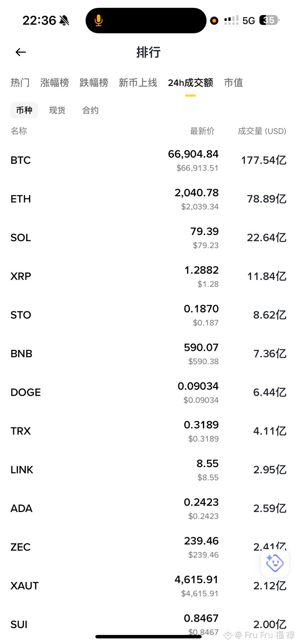Tap the back arrow icon
The width and height of the screenshot is (297, 644).
[21, 52]
